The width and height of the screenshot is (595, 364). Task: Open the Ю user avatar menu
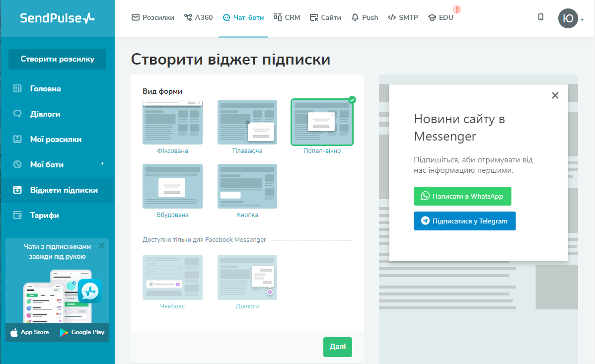(x=568, y=18)
